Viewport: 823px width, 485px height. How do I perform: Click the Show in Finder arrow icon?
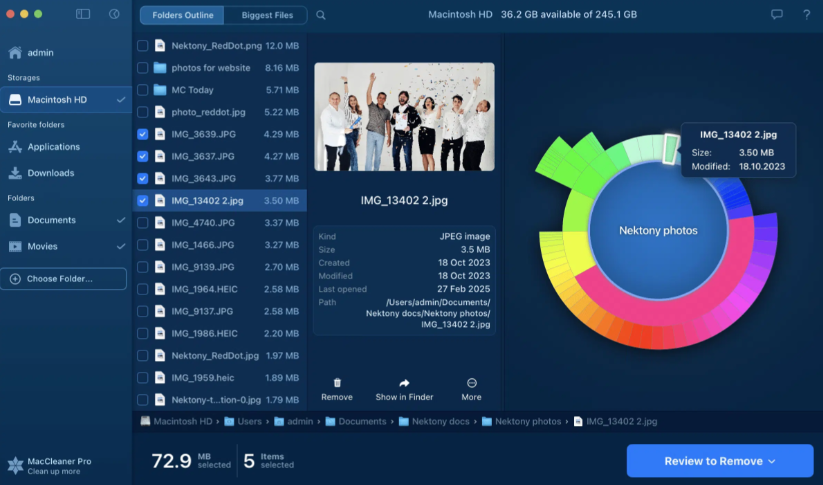point(404,383)
